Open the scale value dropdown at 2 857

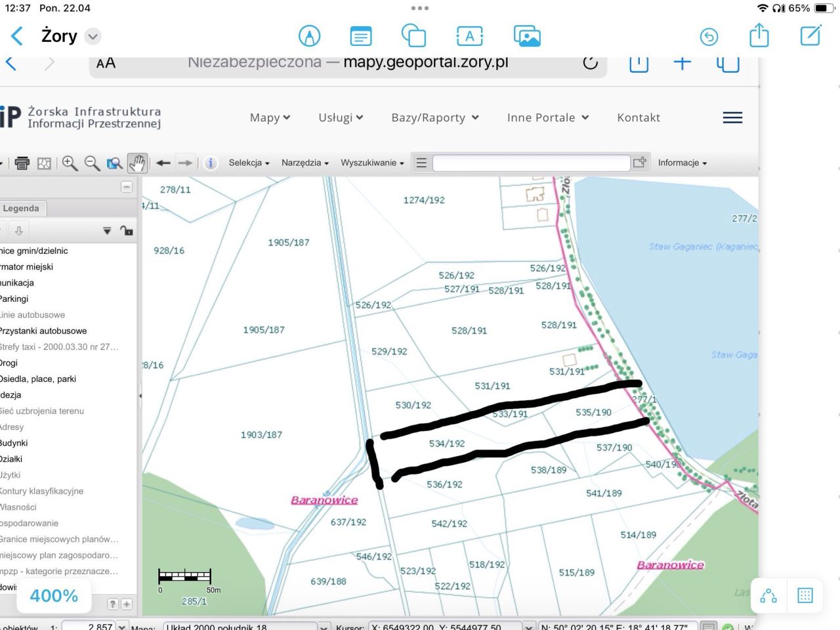pyautogui.click(x=122, y=627)
